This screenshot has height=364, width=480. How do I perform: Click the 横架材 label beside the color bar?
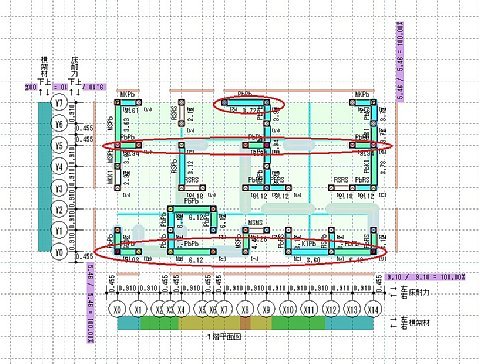pos(418,322)
